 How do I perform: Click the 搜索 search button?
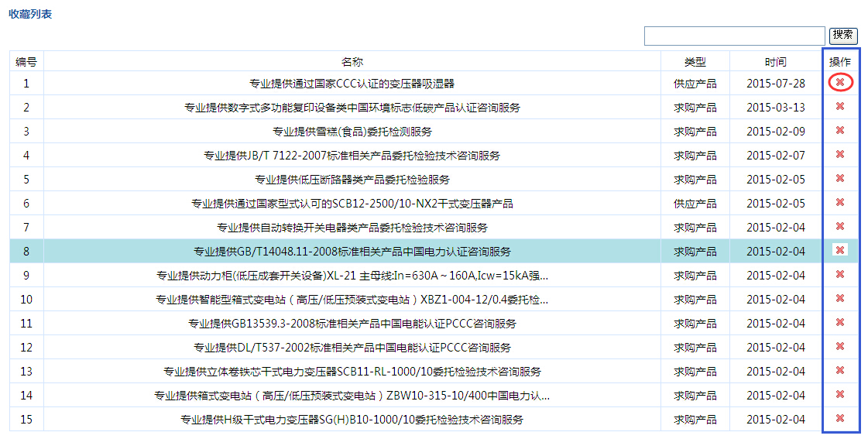pos(843,36)
